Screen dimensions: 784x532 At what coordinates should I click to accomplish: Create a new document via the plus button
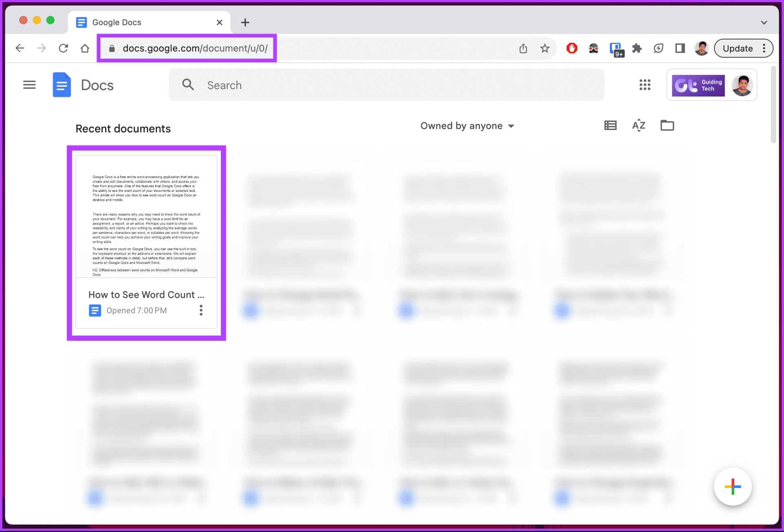[x=732, y=486]
